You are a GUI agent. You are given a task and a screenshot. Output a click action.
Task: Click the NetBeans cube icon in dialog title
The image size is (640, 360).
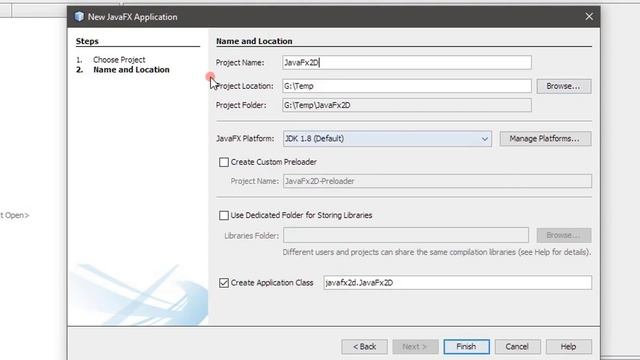click(x=79, y=17)
